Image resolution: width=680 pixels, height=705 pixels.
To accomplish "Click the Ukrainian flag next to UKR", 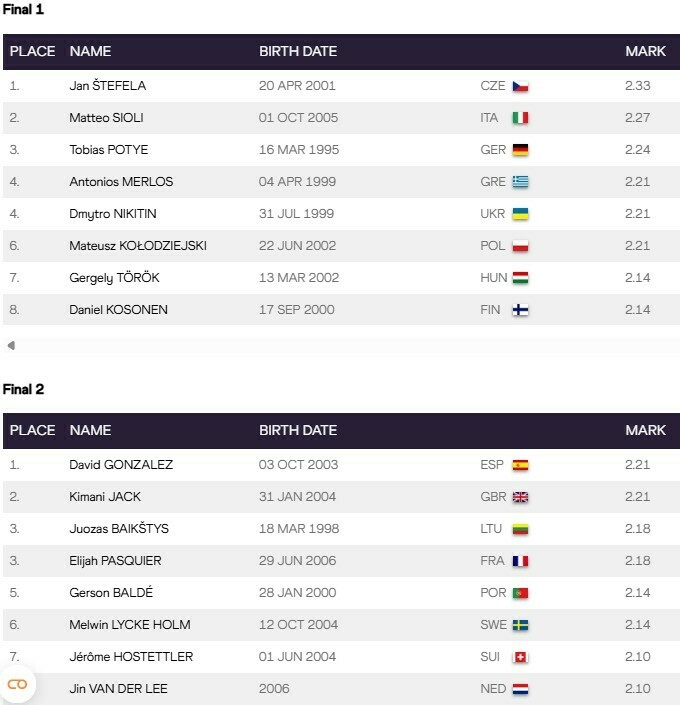I will click(x=520, y=214).
